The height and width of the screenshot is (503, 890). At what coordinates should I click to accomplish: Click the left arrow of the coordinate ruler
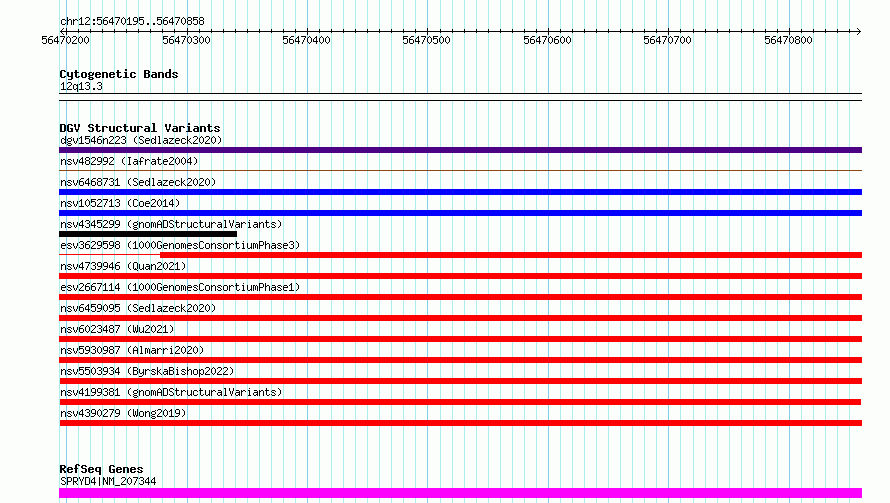pos(63,31)
